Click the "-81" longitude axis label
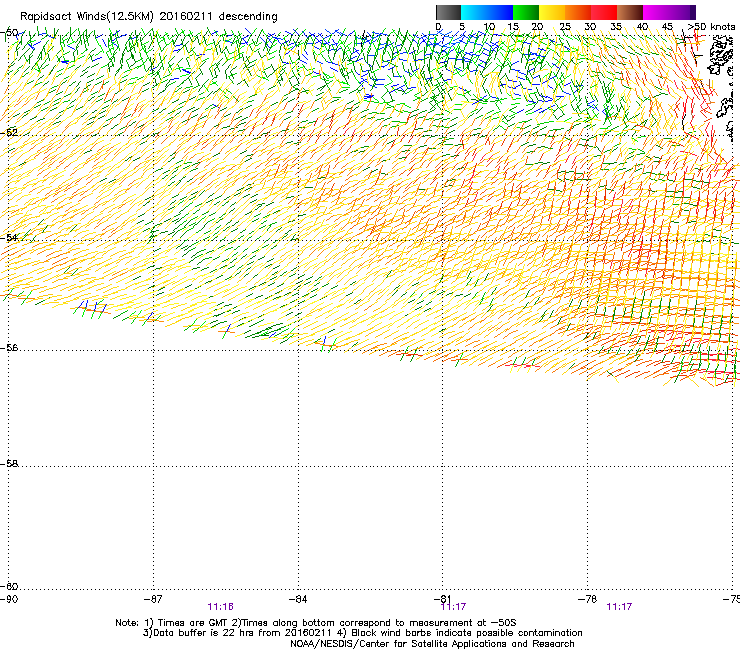The image size is (740, 650). [442, 599]
